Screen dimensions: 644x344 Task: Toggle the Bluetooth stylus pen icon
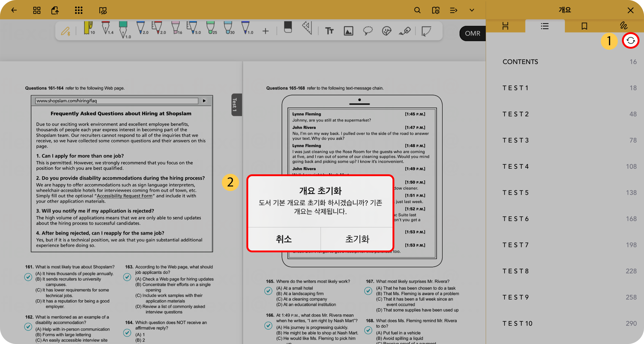(66, 31)
